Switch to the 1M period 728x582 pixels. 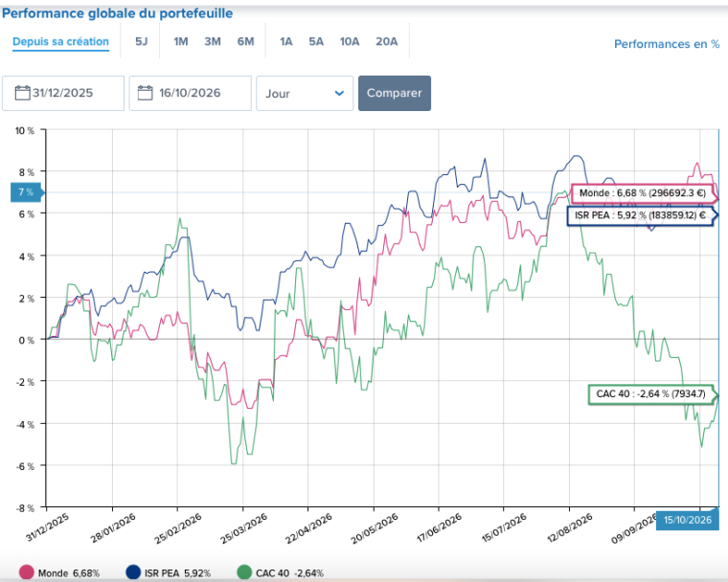(181, 42)
